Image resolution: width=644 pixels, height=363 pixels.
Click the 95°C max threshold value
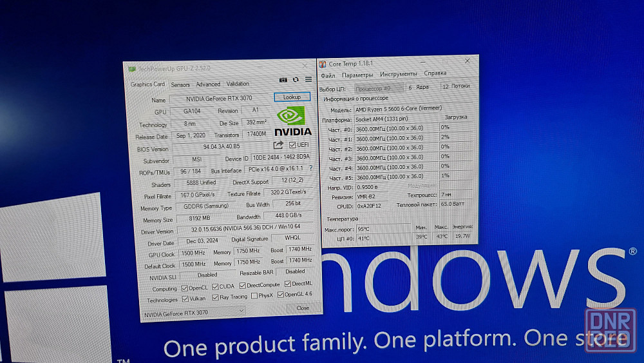(383, 229)
